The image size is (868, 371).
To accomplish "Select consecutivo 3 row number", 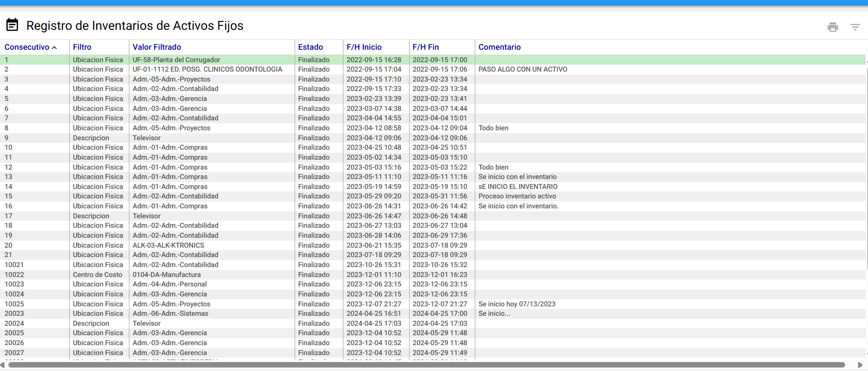I will [x=6, y=79].
